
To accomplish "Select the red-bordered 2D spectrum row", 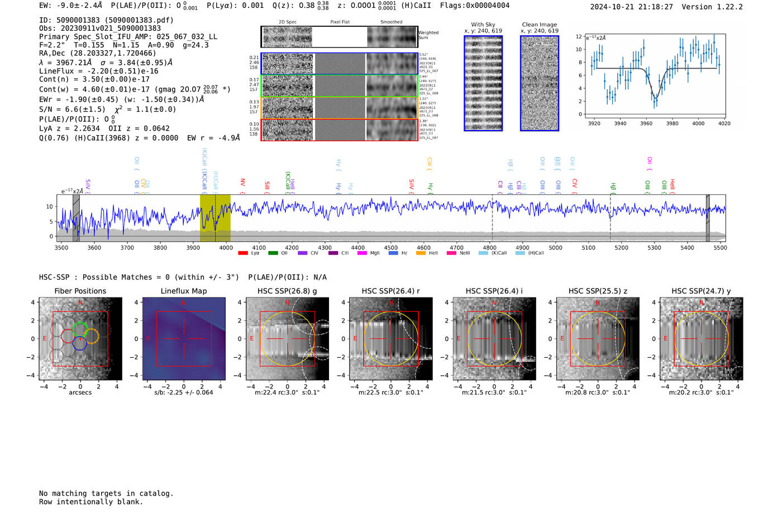I will 340,130.
